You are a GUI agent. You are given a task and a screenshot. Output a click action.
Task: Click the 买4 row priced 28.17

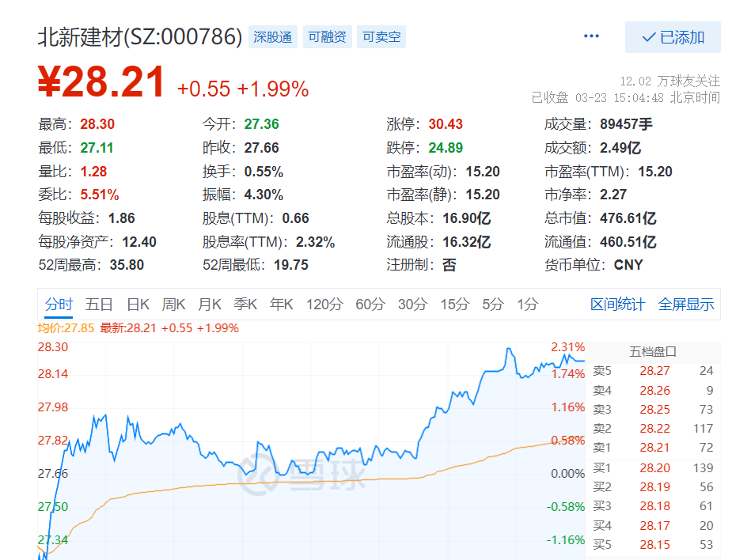point(653,525)
